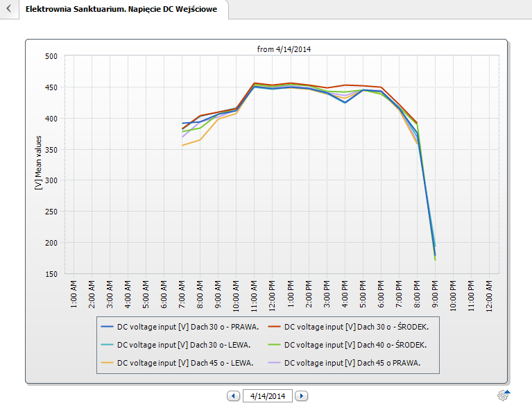Click the green legend line swatch

(x=274, y=345)
